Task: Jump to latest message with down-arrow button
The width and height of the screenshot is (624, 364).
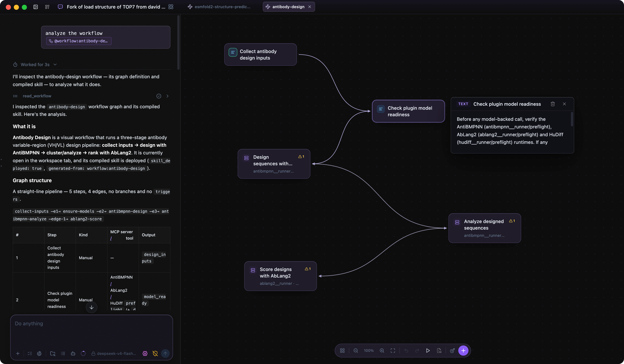Action: [91, 307]
